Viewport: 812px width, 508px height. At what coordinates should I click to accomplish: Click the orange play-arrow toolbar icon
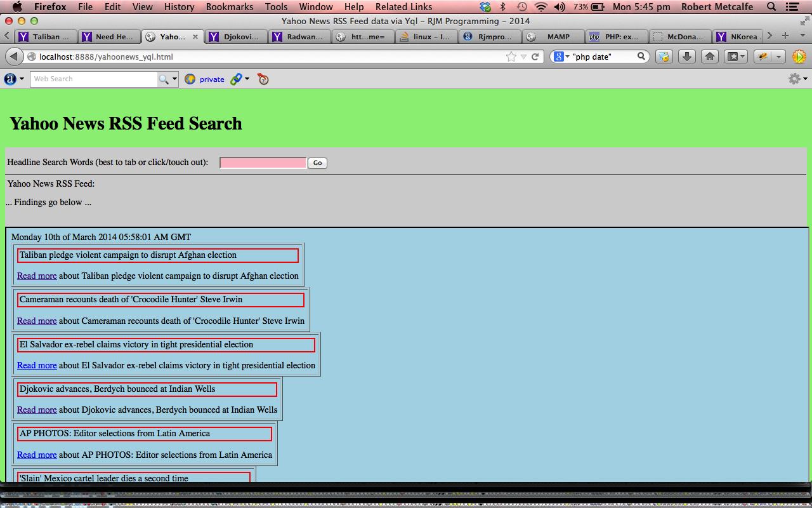799,57
